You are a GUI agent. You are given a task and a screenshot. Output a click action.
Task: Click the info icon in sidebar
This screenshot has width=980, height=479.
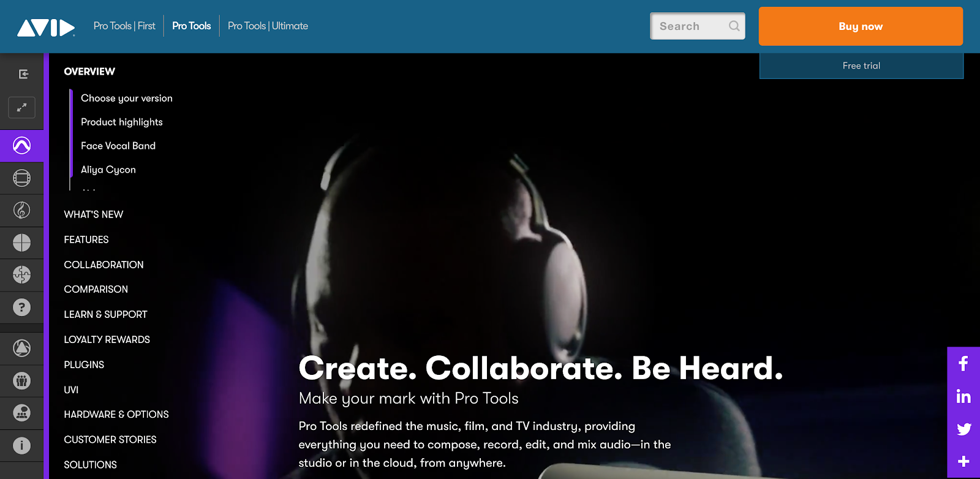(21, 445)
